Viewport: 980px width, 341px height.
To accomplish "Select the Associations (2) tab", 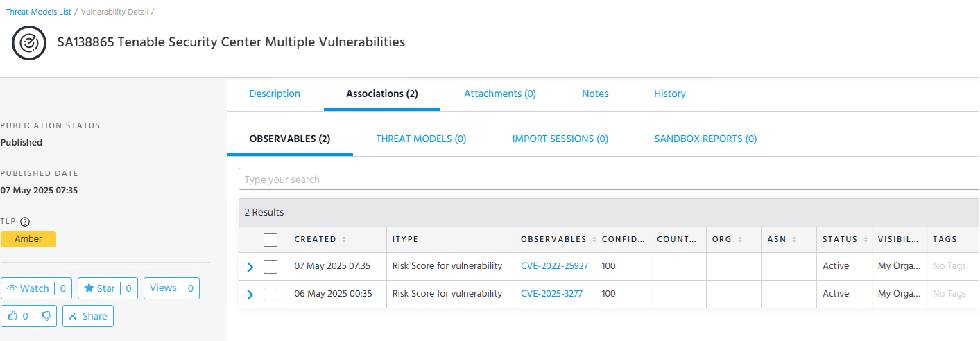I will (x=382, y=94).
